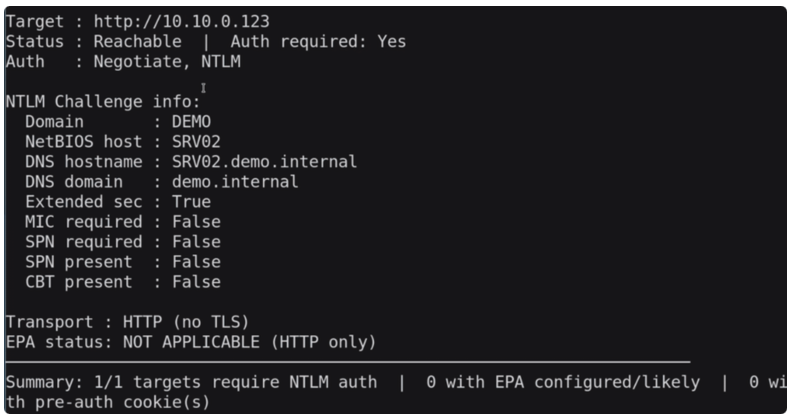Screen dimensions: 791x419
Task: Click the SPN required value 'False'
Action: 196,242
